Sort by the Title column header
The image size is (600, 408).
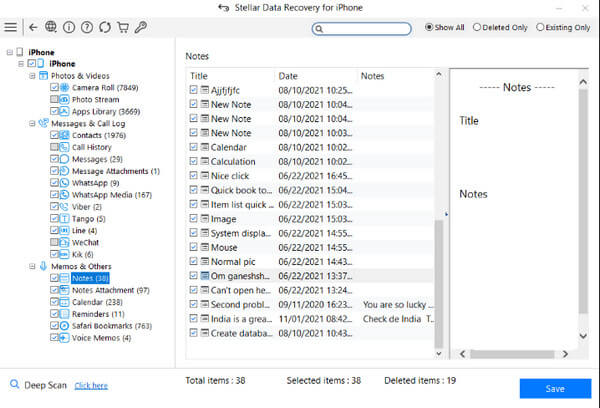[230, 76]
